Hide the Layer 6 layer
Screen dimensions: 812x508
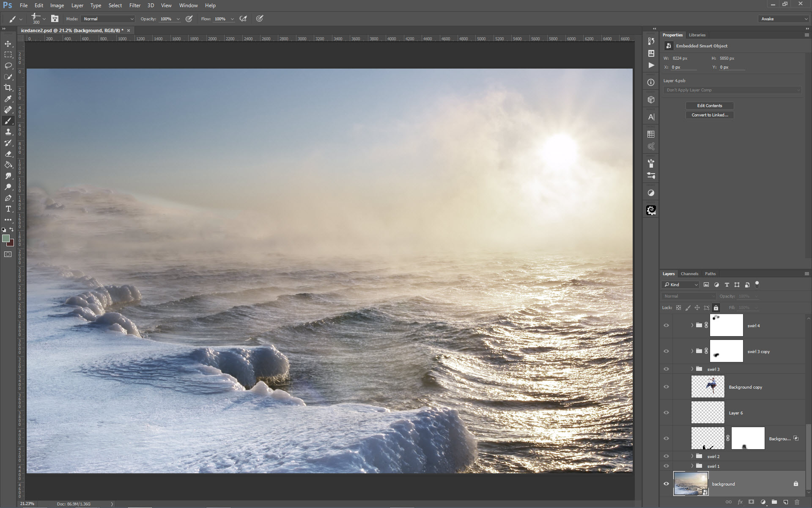tap(666, 413)
